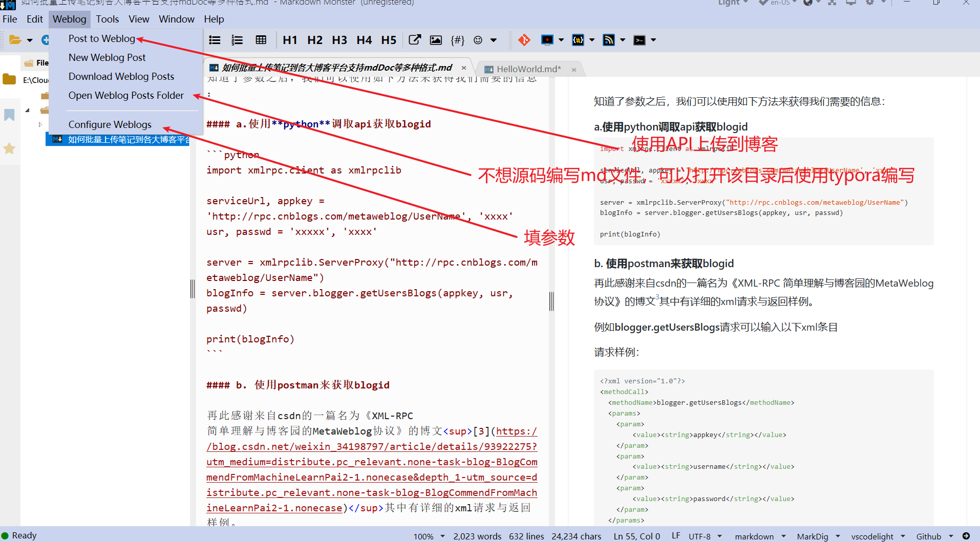The height and width of the screenshot is (542, 980).
Task: Click the LF line ending indicator
Action: coord(676,536)
